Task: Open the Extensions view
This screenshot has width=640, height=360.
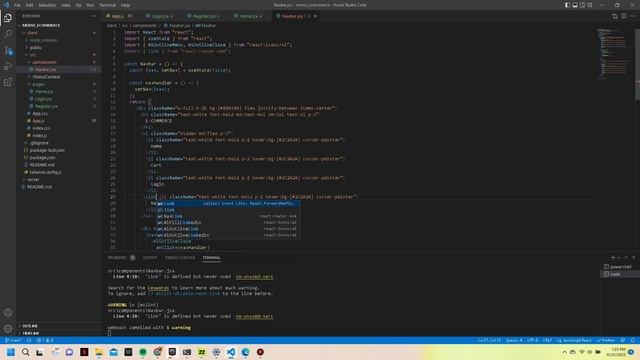Action: pyautogui.click(x=8, y=82)
